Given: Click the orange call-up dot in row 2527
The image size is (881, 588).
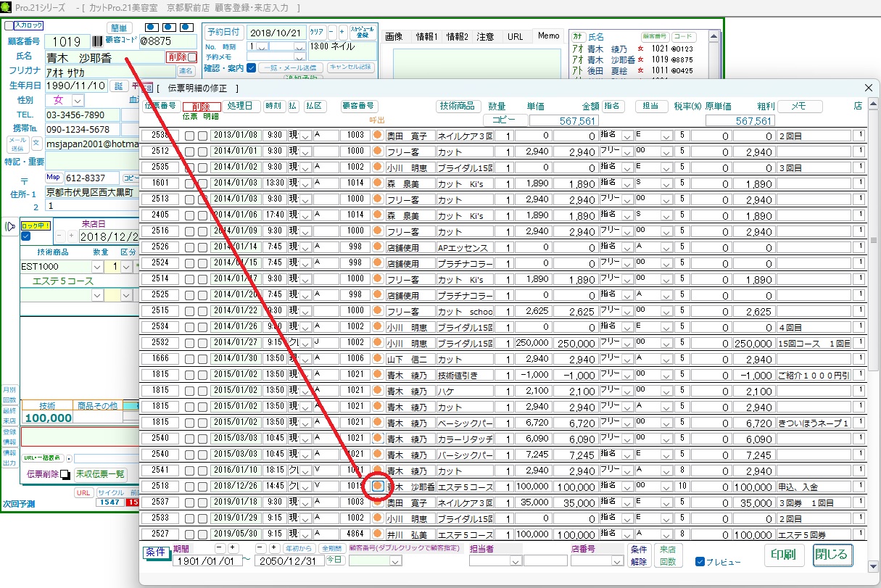Looking at the screenshot, I should click(x=377, y=534).
